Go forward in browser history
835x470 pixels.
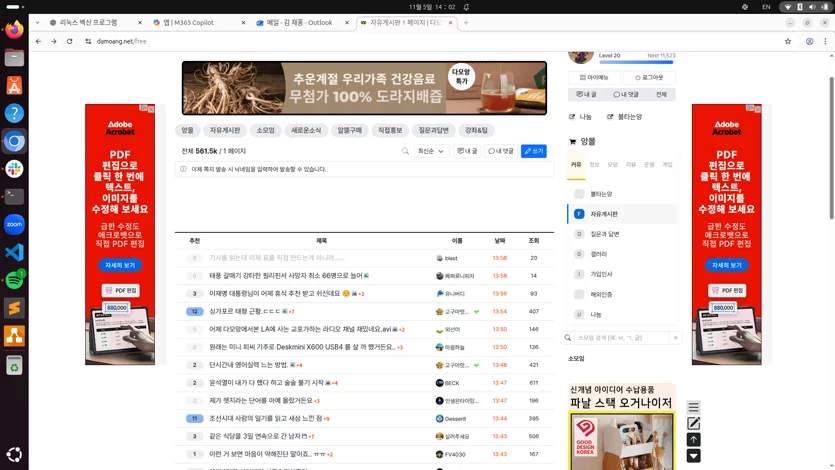tap(54, 41)
